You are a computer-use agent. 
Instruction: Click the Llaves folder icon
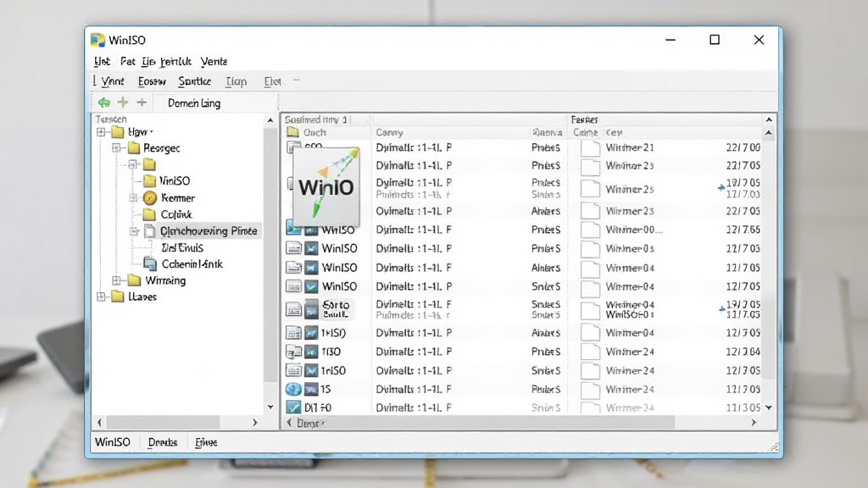point(117,297)
